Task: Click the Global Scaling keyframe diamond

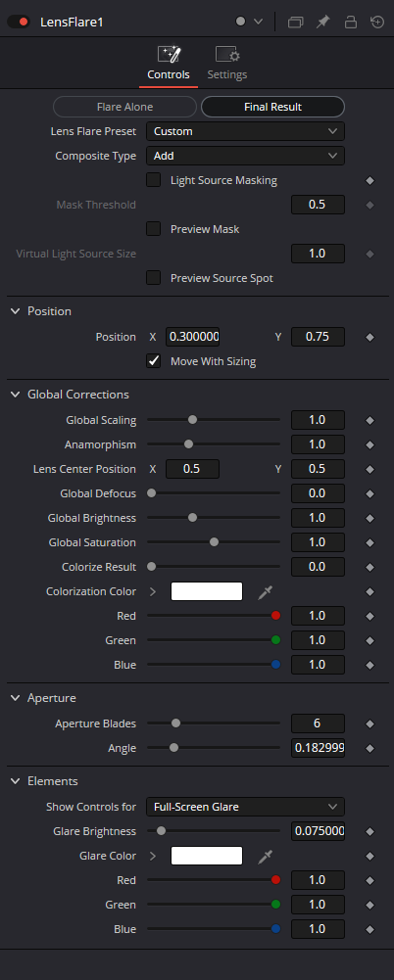Action: 369,420
